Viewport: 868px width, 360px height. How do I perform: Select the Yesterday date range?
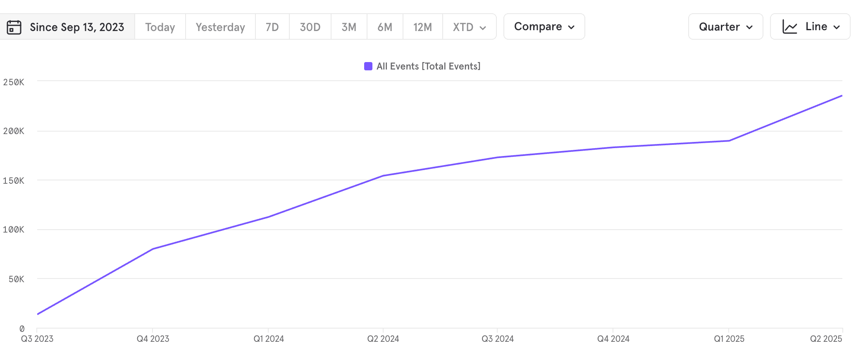tap(220, 27)
